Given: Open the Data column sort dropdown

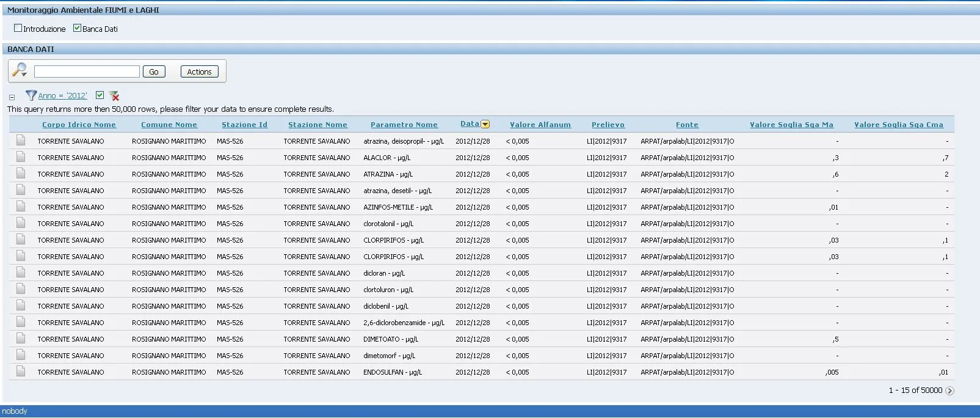Looking at the screenshot, I should click(485, 124).
